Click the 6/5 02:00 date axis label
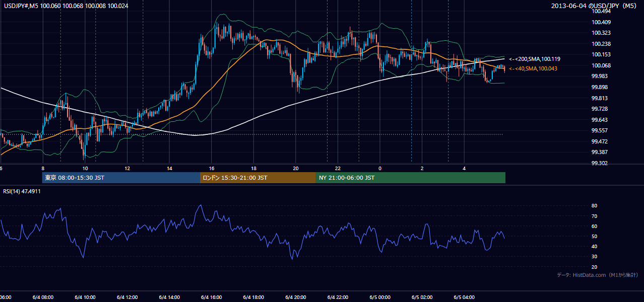The image size is (644, 302). [422, 297]
